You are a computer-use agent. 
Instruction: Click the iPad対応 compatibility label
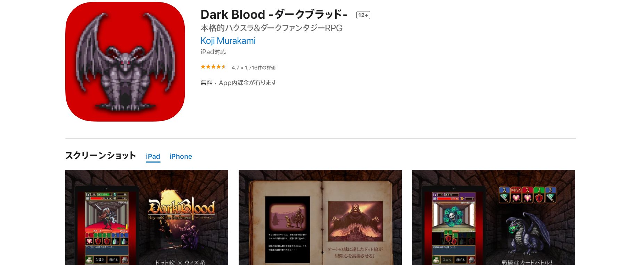tap(213, 52)
